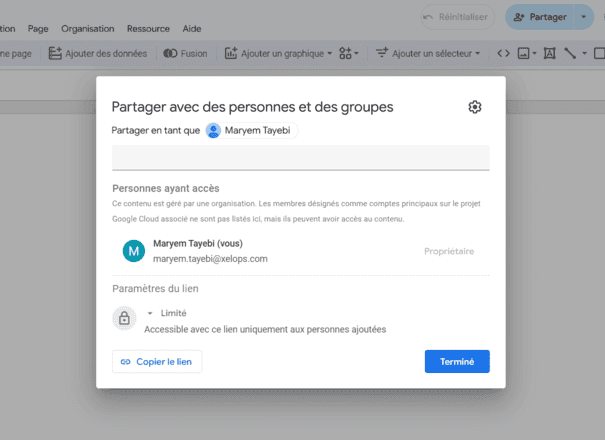605x440 pixels.
Task: Open sharing settings gear icon
Action: point(475,107)
